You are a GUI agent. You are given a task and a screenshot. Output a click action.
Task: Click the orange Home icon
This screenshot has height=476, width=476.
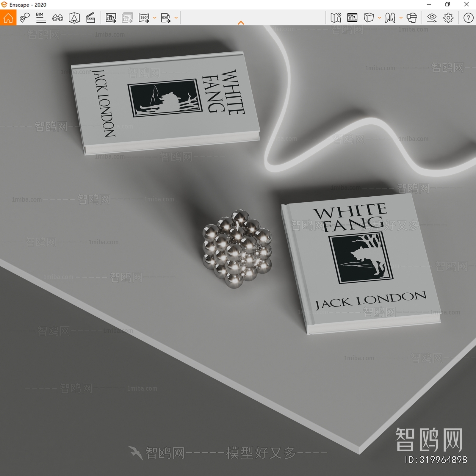click(8, 18)
